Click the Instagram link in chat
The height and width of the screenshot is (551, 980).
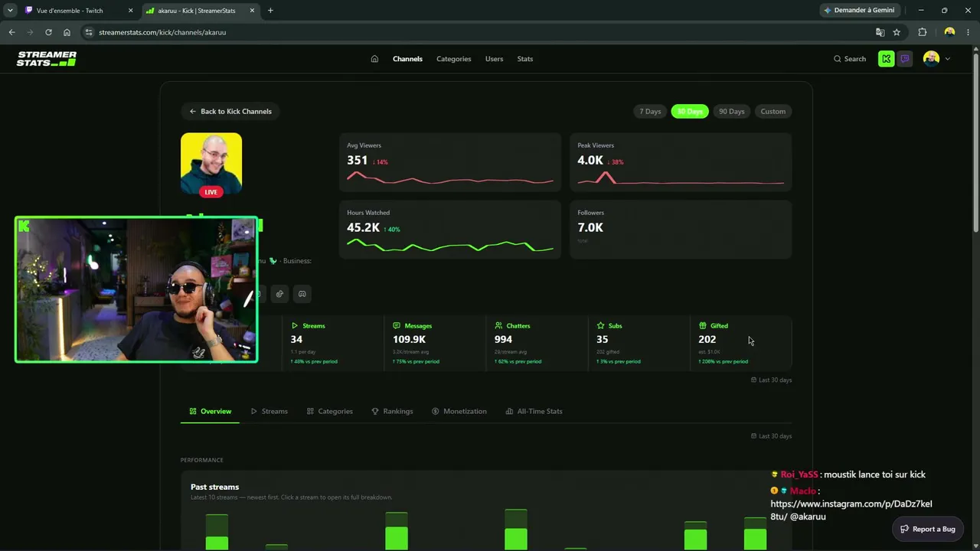[x=851, y=510]
